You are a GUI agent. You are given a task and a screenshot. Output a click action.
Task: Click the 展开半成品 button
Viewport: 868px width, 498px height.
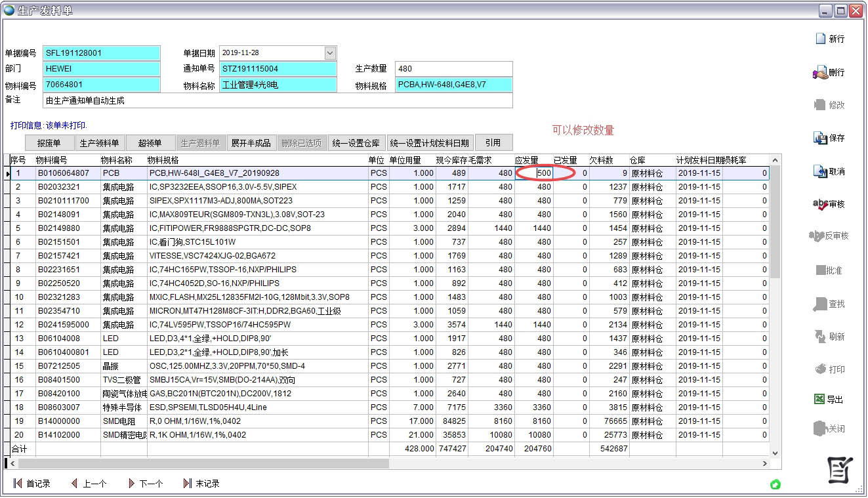(x=251, y=143)
